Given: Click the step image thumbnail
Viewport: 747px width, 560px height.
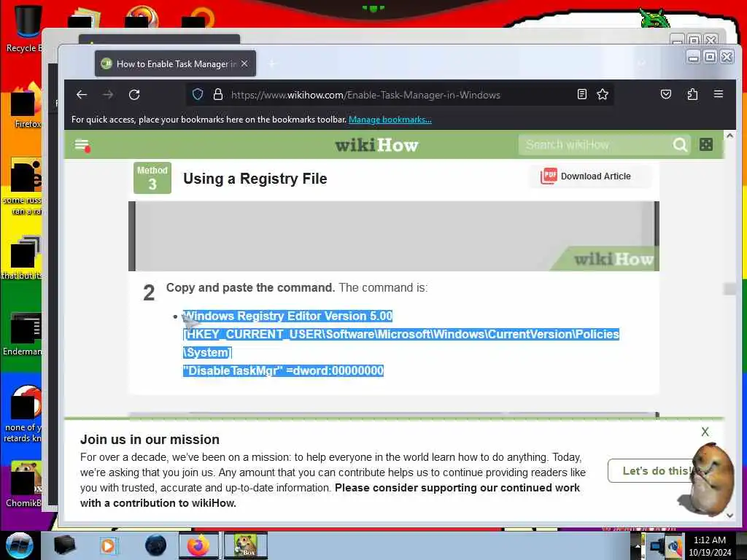Looking at the screenshot, I should pyautogui.click(x=393, y=236).
